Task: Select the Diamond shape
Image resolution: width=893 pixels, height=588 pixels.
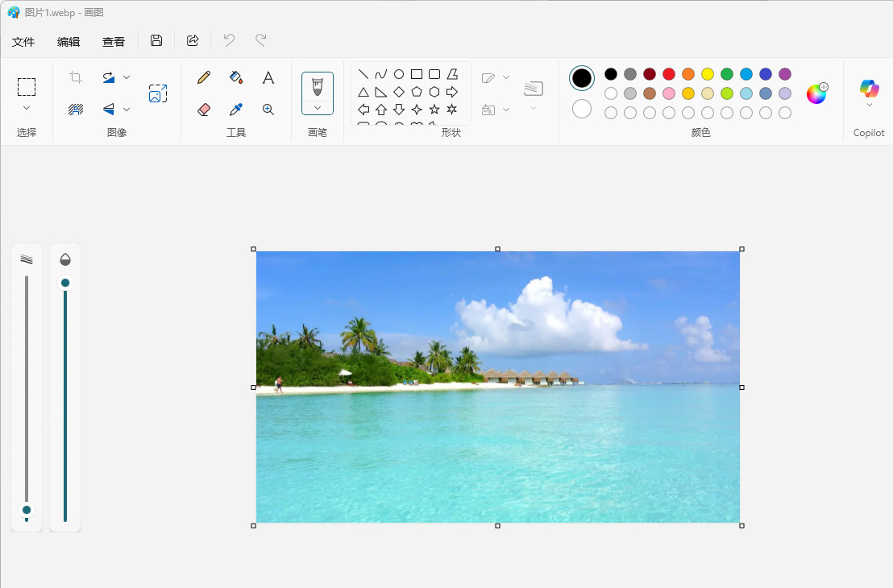Action: point(399,92)
